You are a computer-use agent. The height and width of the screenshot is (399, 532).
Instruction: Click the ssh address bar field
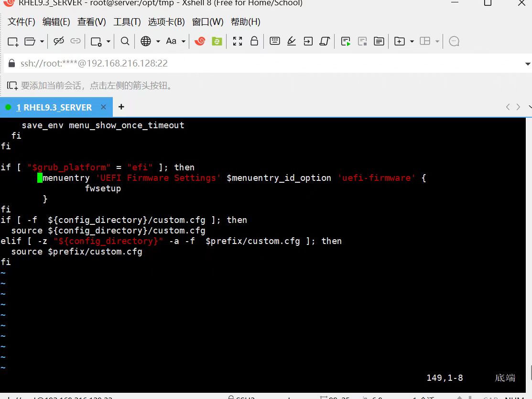(191, 63)
